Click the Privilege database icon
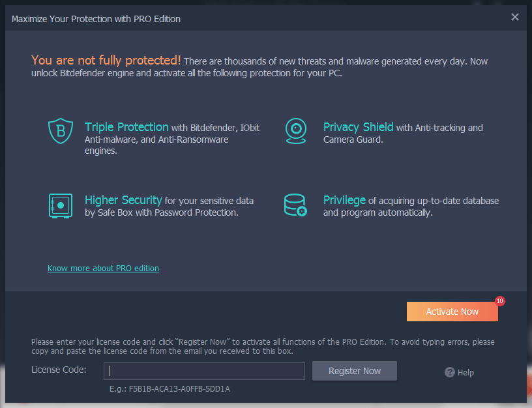The image size is (532, 408). pyautogui.click(x=296, y=205)
